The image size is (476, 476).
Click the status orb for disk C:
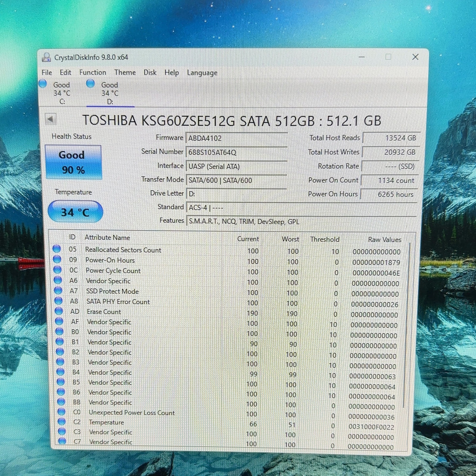click(x=43, y=84)
